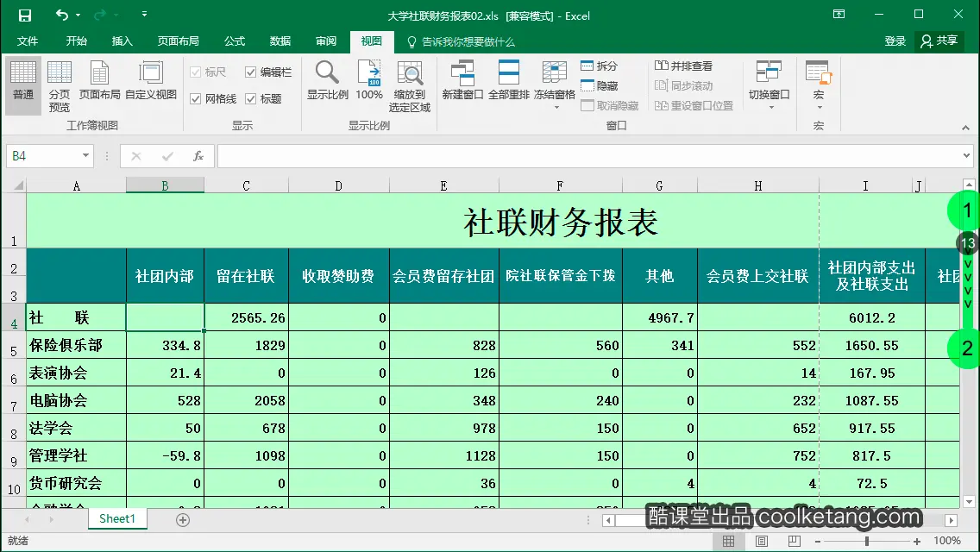Open the Formulas (公式) tab
Viewport: 980px width, 552px height.
click(235, 41)
